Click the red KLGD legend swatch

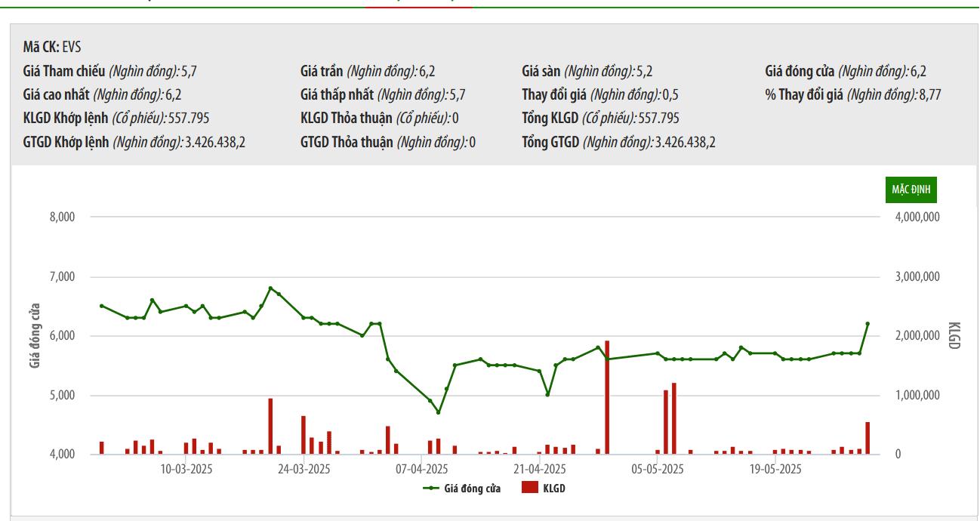pyautogui.click(x=530, y=488)
